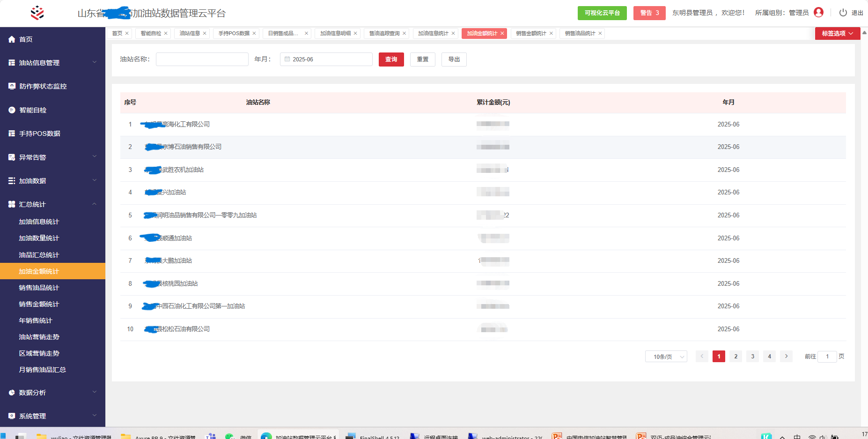Click the 油站信息管理 sidebar icon

pyautogui.click(x=12, y=63)
